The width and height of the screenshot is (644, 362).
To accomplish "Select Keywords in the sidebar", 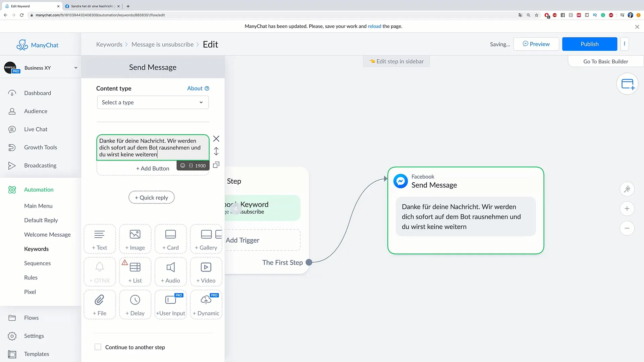I will [x=36, y=249].
